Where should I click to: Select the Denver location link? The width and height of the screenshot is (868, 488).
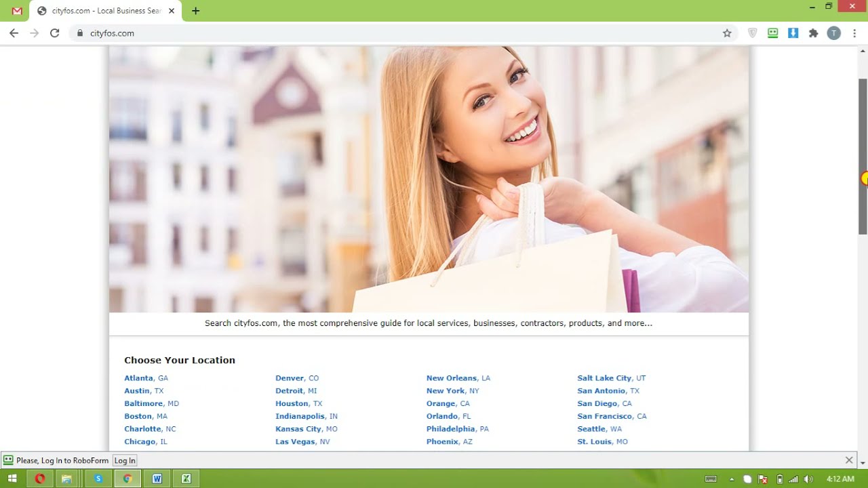coord(297,378)
